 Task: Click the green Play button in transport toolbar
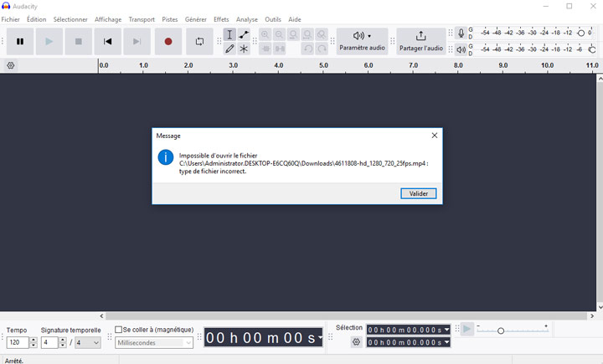pyautogui.click(x=49, y=41)
